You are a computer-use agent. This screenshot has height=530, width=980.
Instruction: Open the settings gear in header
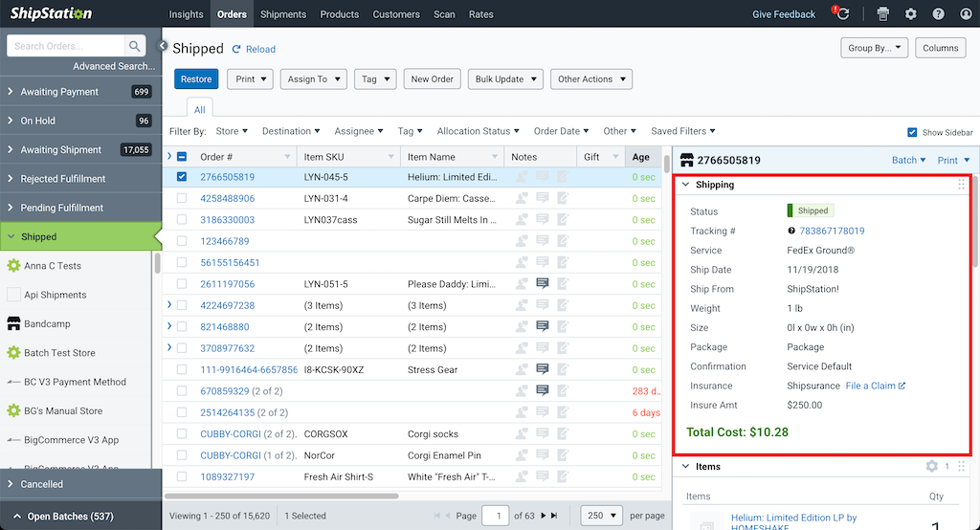(x=911, y=13)
